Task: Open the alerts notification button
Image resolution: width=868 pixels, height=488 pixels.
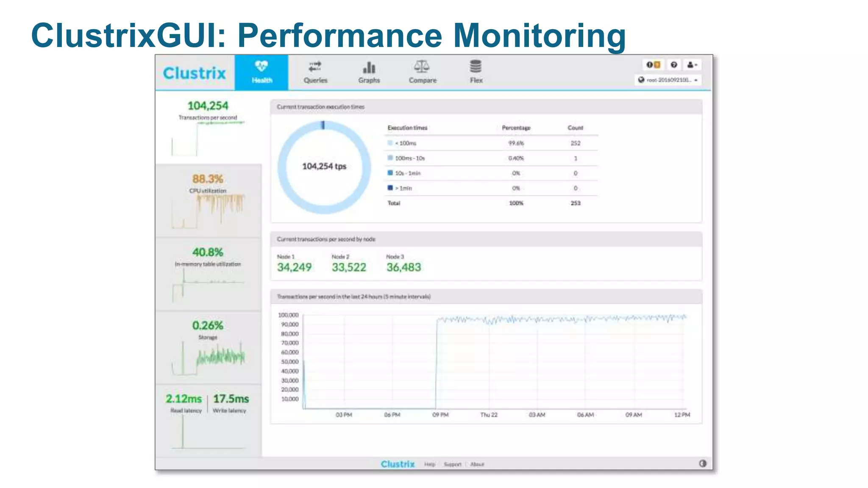Action: [x=653, y=65]
